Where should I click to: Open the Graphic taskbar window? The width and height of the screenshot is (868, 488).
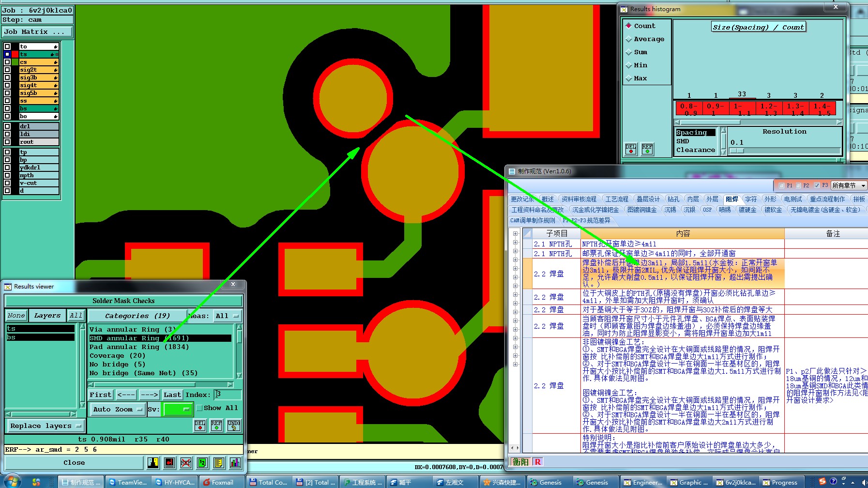(x=689, y=482)
